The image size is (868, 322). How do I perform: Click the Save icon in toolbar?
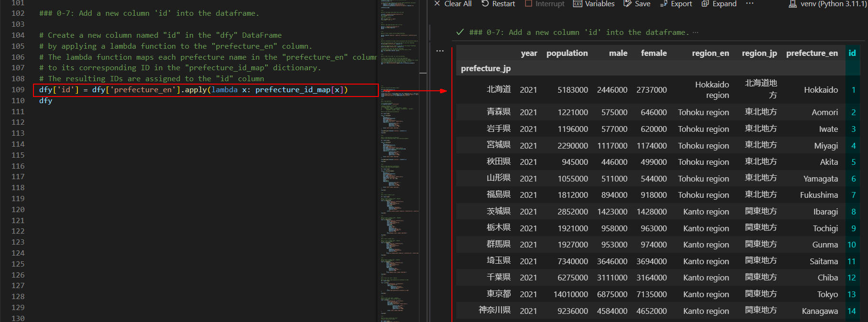click(628, 3)
